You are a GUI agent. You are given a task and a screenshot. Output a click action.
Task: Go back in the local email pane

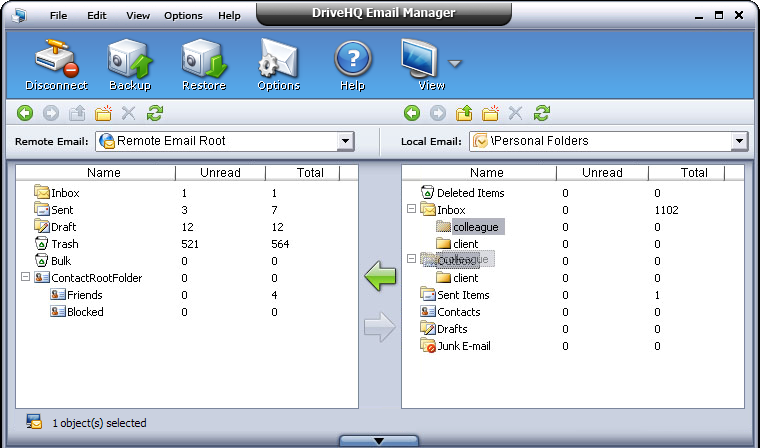coord(411,114)
